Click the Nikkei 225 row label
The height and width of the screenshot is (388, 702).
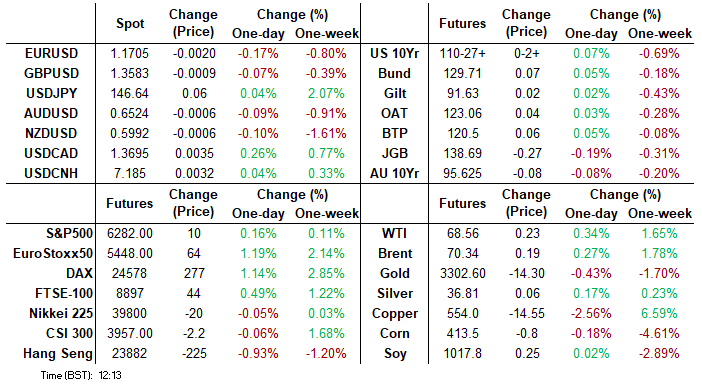tap(61, 313)
